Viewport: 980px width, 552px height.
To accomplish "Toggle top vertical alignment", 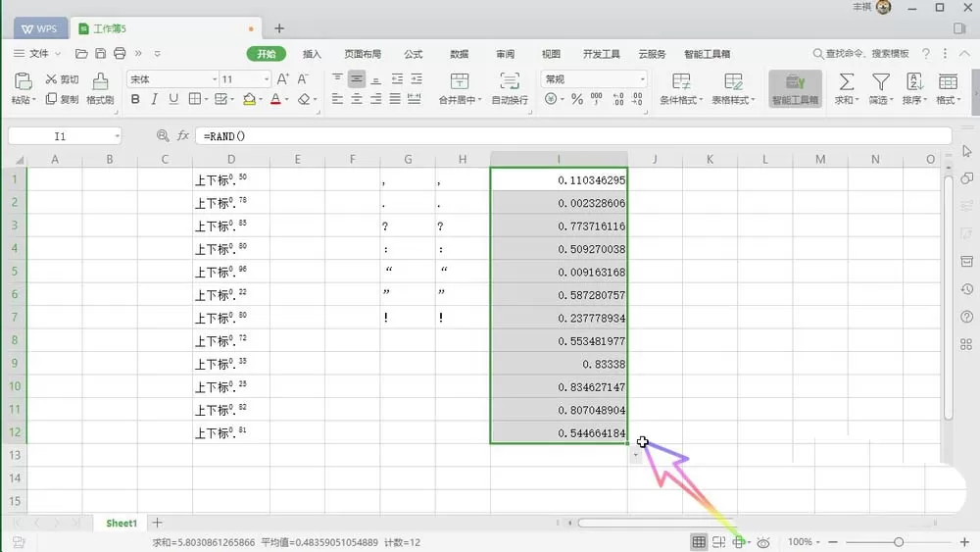I will [x=337, y=78].
